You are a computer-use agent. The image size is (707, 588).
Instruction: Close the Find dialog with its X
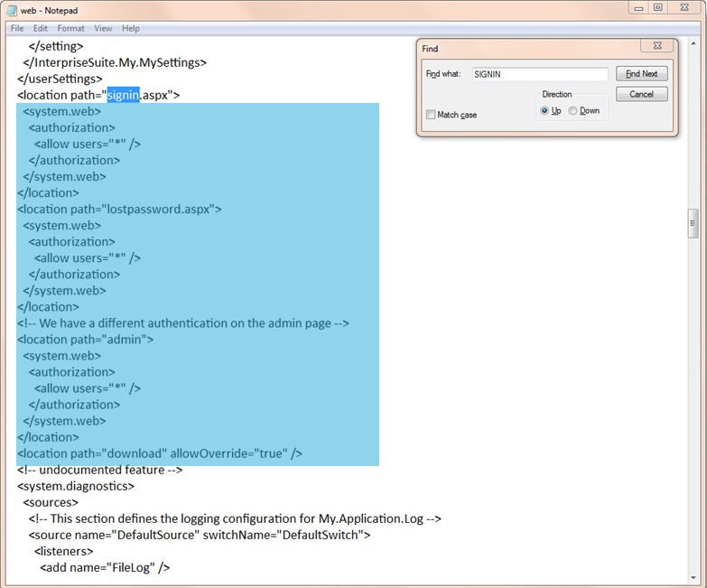(x=657, y=46)
